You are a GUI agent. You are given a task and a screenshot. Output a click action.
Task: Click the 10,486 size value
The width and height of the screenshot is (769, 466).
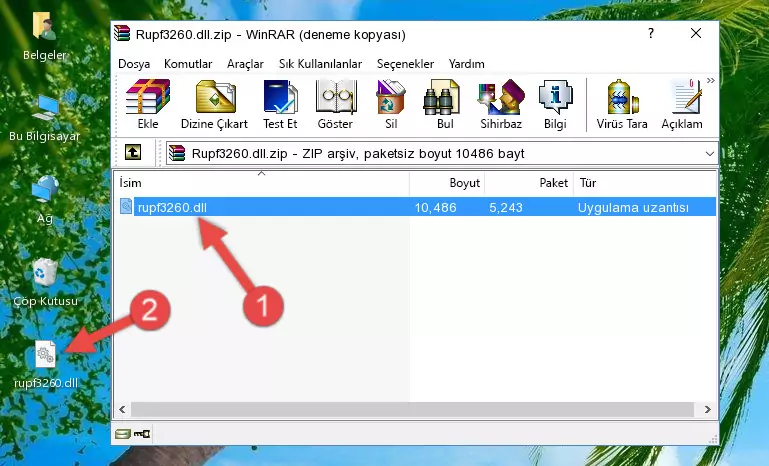point(436,207)
